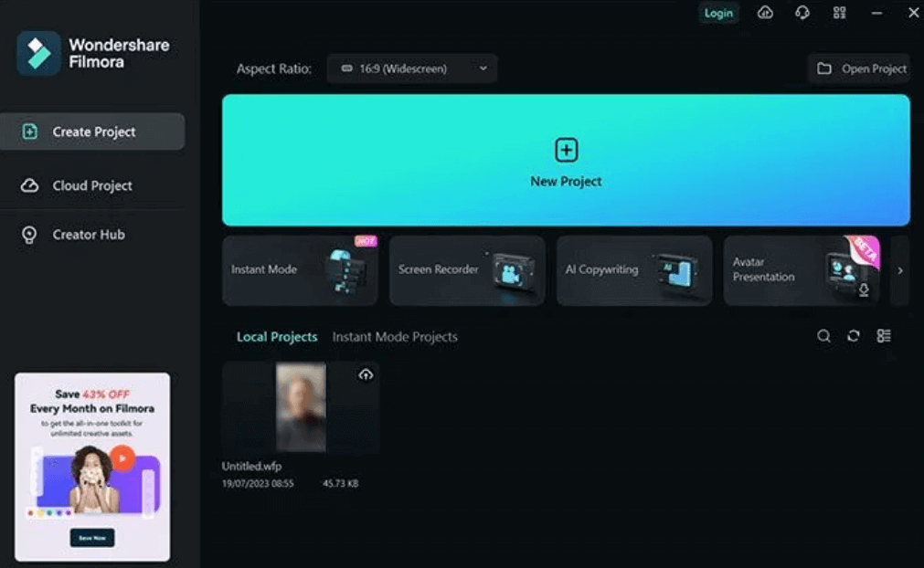
Task: Open the Untitled.wfp project thumbnail
Action: pyautogui.click(x=301, y=407)
